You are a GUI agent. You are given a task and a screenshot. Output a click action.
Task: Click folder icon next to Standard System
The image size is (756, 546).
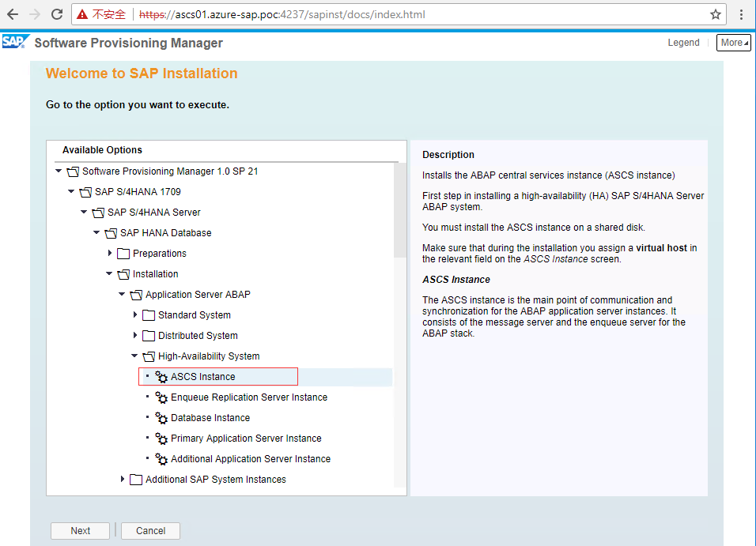[149, 315]
